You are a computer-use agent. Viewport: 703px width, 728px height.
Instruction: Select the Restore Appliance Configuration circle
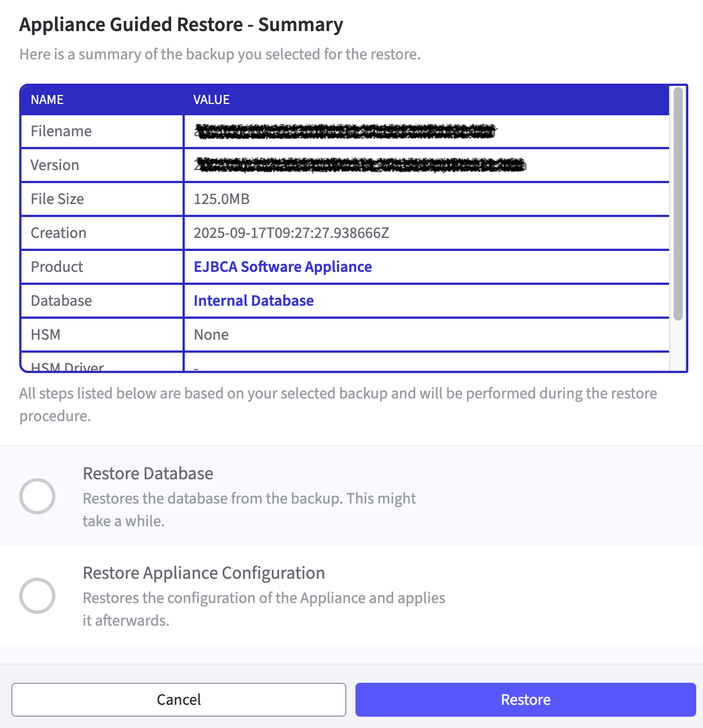point(37,595)
